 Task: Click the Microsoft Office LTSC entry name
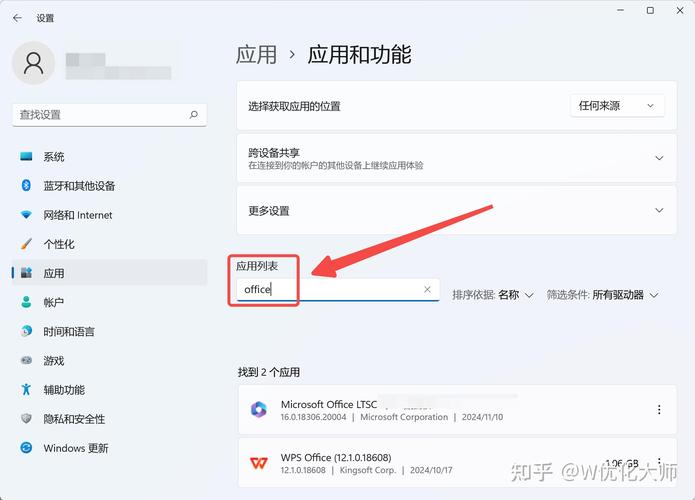click(x=329, y=404)
